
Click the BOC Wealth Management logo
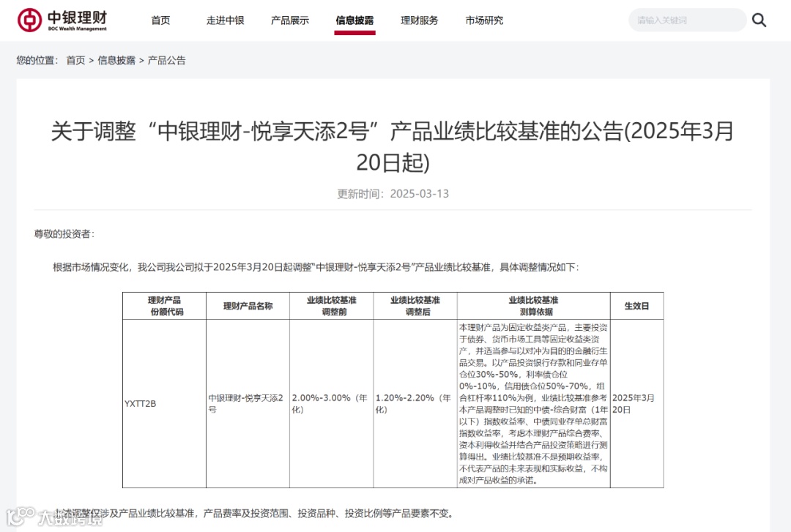[x=62, y=20]
